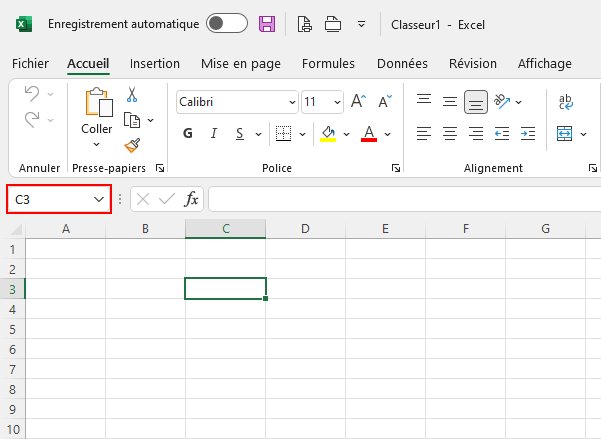The image size is (601, 439).
Task: Open the Name Box dropdown arrow
Action: (99, 199)
